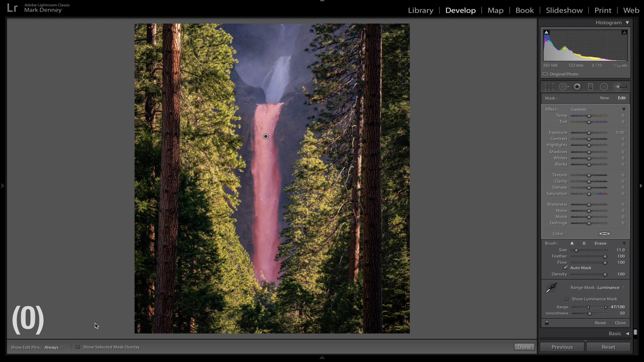Open the Print module
This screenshot has height=362, width=644.
(x=603, y=10)
